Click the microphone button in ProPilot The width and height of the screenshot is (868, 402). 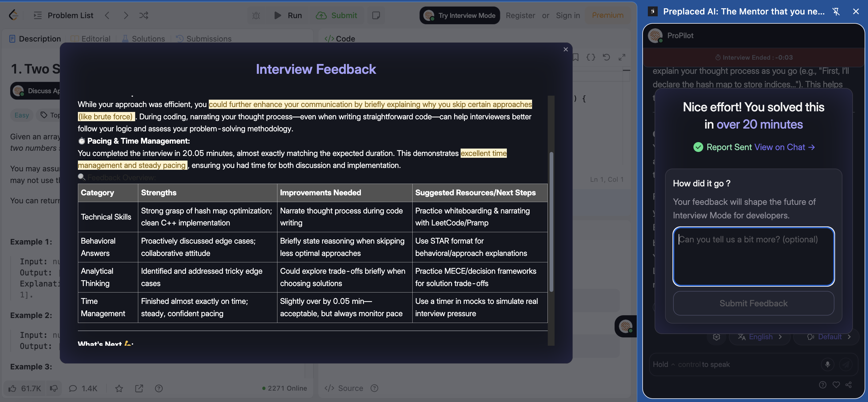tap(827, 364)
